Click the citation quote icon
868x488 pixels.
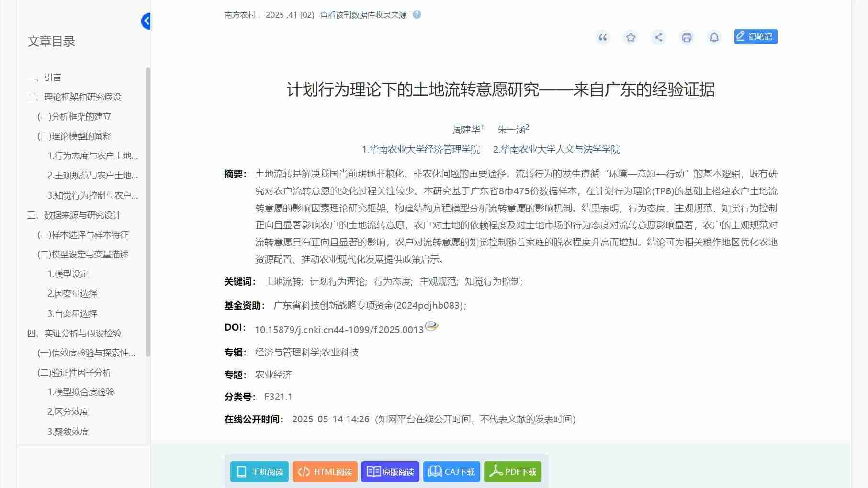(x=602, y=37)
